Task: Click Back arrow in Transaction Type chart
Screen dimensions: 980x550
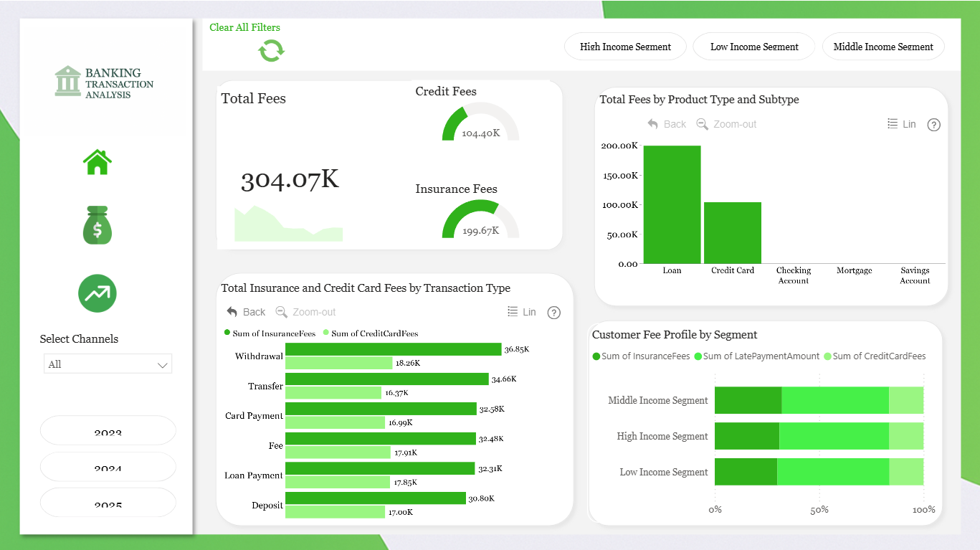Action: click(x=246, y=312)
